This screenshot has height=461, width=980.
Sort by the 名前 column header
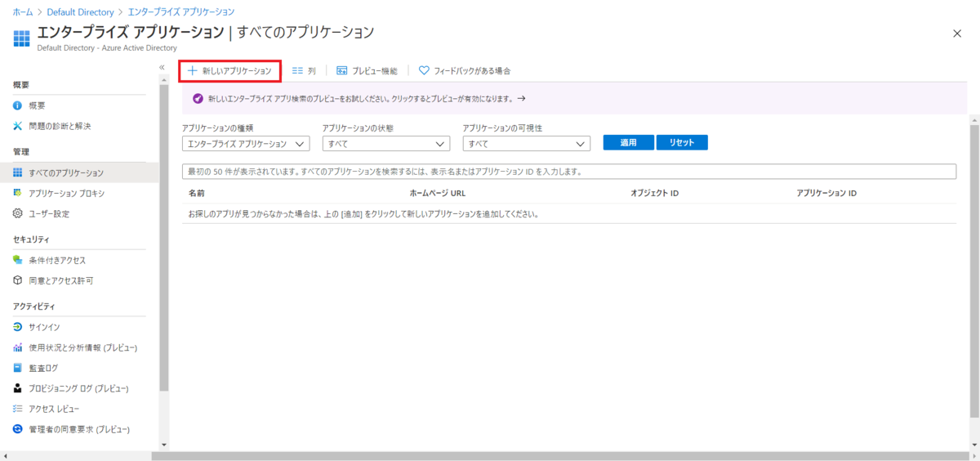point(196,194)
